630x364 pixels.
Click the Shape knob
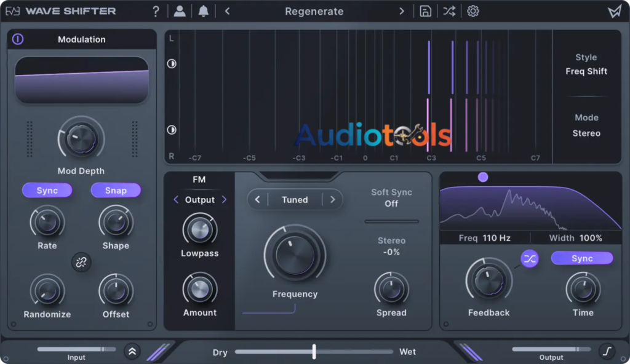(x=116, y=223)
